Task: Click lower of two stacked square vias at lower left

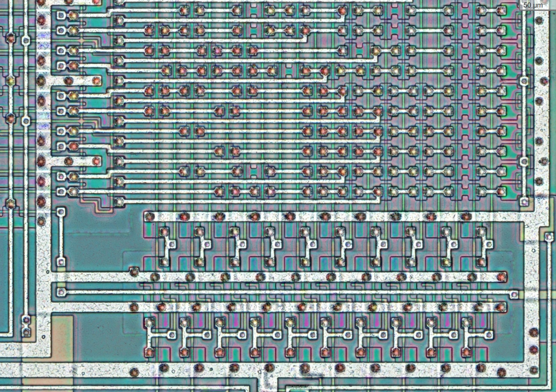Action: pyautogui.click(x=26, y=332)
